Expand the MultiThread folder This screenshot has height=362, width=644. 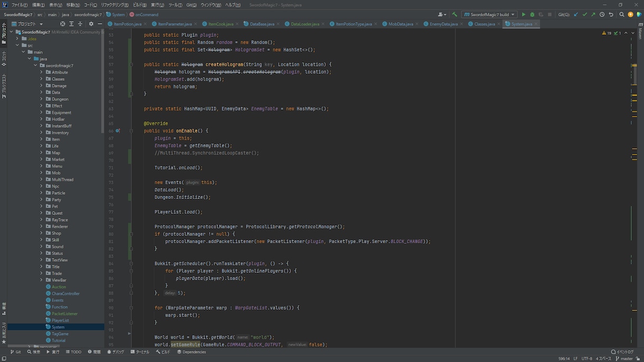tap(42, 179)
